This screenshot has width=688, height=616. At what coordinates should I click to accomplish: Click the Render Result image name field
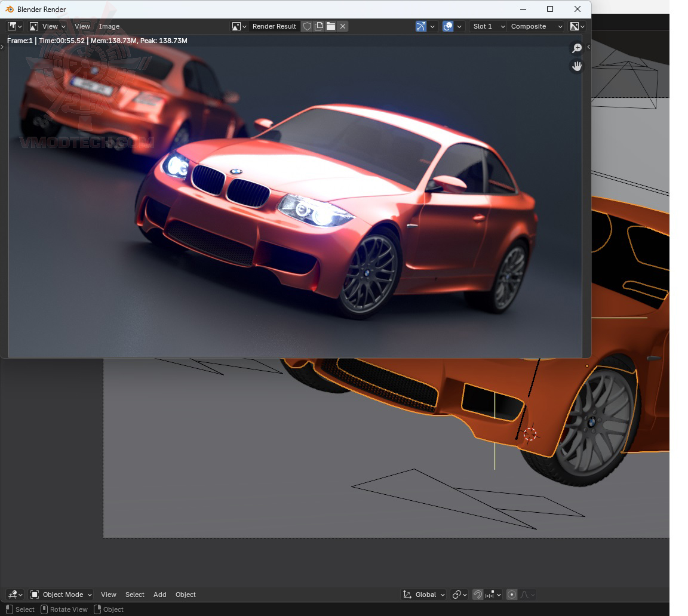pos(274,26)
